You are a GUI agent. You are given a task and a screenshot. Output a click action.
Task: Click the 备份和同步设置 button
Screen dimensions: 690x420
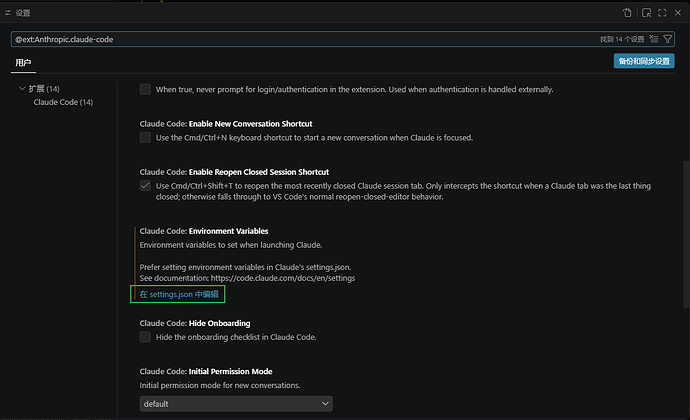coord(644,61)
